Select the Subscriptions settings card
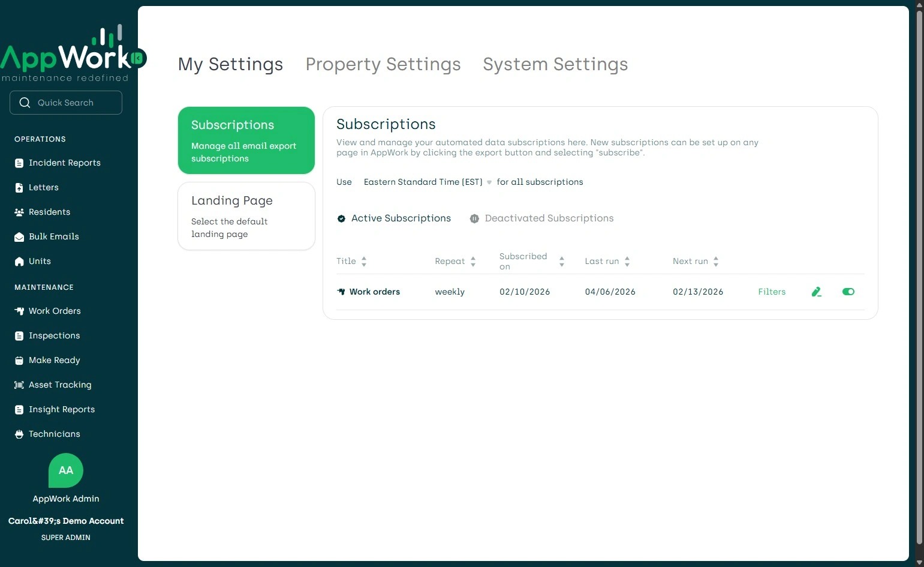This screenshot has width=924, height=567. point(246,140)
